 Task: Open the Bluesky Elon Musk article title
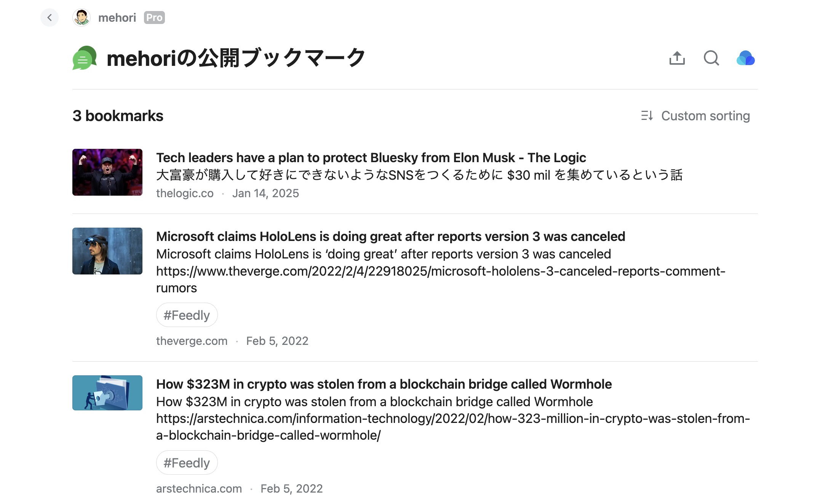coord(371,158)
